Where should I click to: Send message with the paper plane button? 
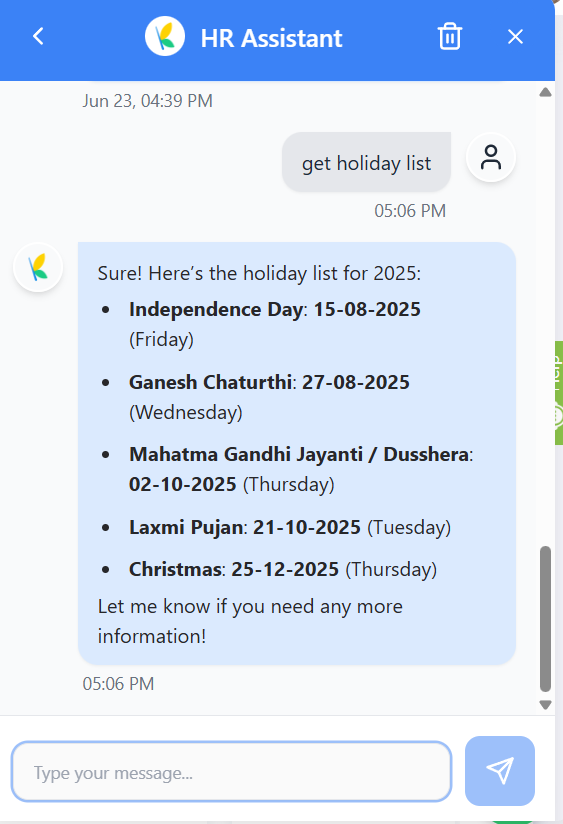[x=500, y=770]
